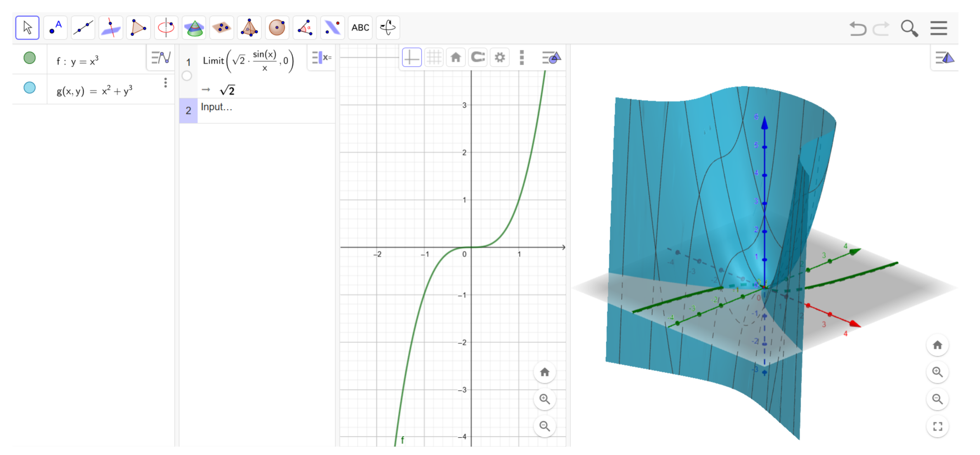The height and width of the screenshot is (455, 980).
Task: Choose the Line through two points tool
Action: pos(83,27)
